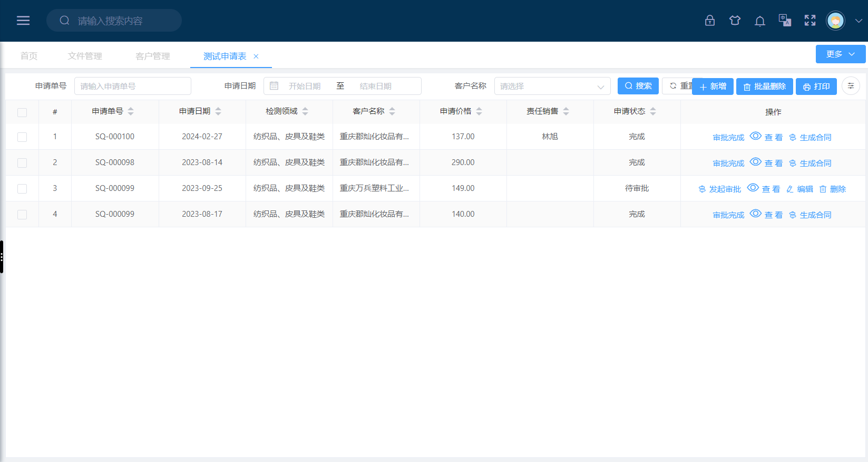This screenshot has width=868, height=462.
Task: Switch to 文件管理 tab
Action: [85, 56]
